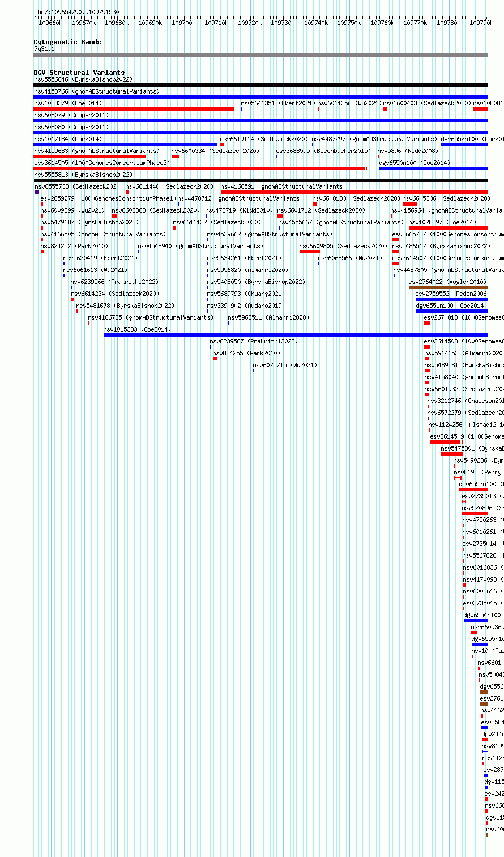The image size is (504, 857).
Task: Open variant nsv5641351 (Ebert2021)
Action: 278,103
